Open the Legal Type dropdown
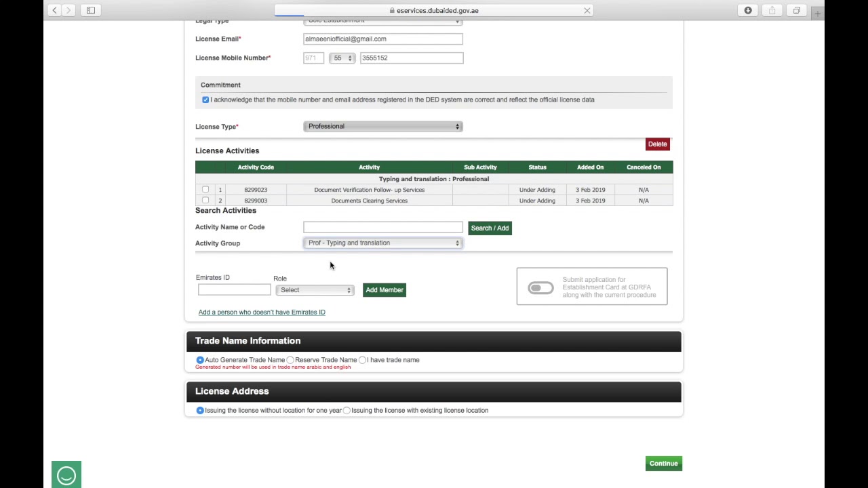The width and height of the screenshot is (868, 488). 382,21
